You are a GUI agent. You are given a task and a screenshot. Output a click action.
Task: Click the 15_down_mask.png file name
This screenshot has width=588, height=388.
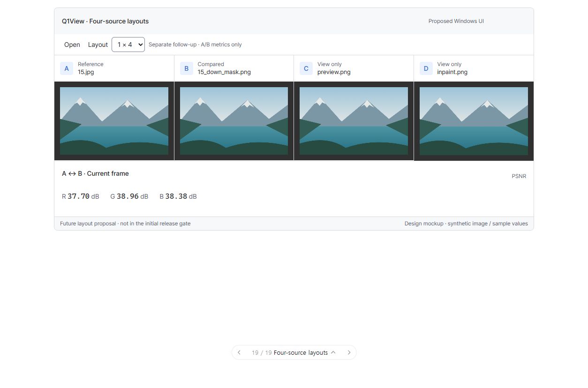point(224,72)
